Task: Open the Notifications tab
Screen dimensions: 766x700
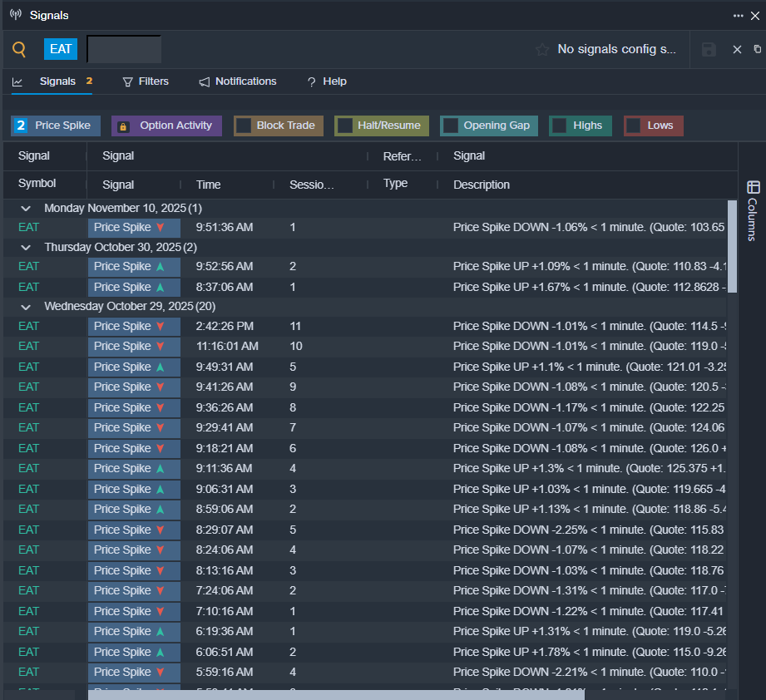Action: (238, 81)
